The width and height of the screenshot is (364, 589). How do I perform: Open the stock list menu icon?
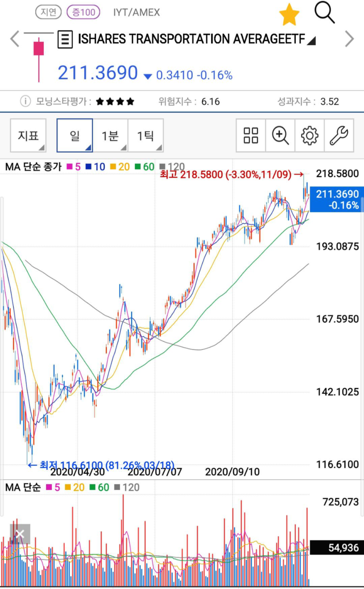(65, 39)
